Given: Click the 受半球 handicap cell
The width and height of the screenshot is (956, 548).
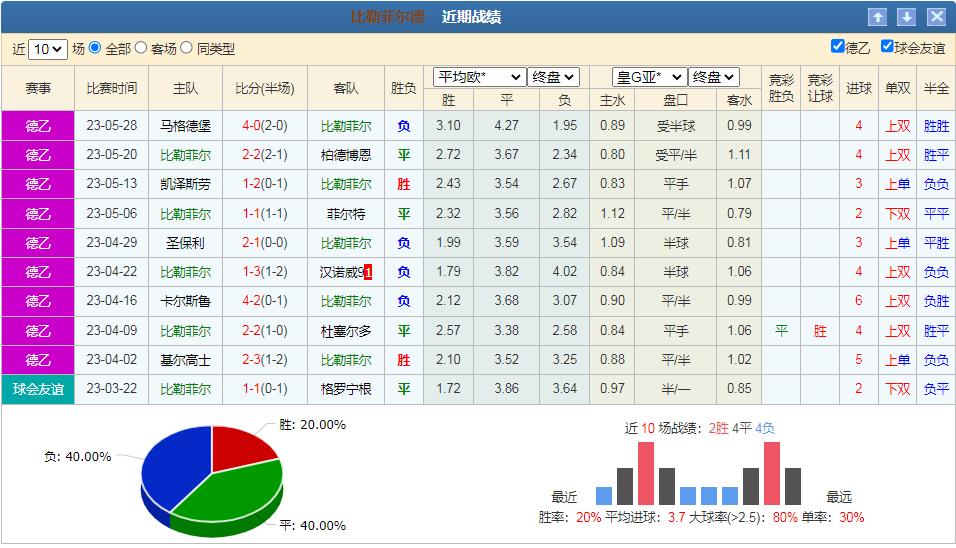Looking at the screenshot, I should [676, 126].
